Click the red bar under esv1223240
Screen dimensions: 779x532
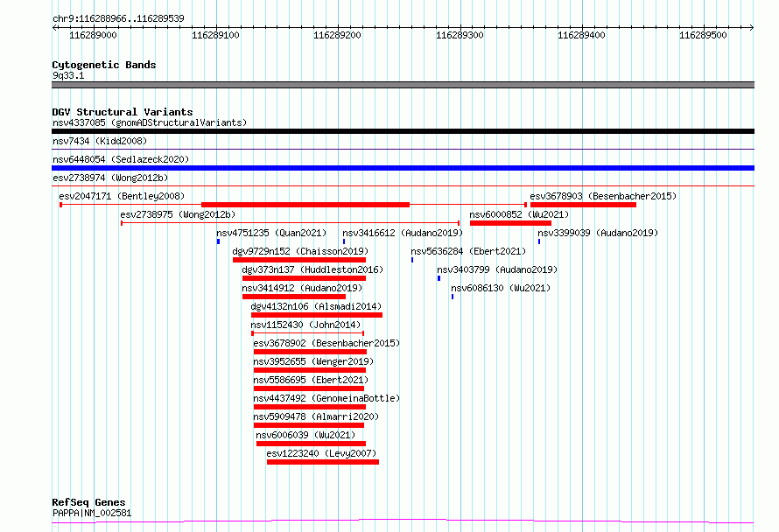click(x=323, y=462)
